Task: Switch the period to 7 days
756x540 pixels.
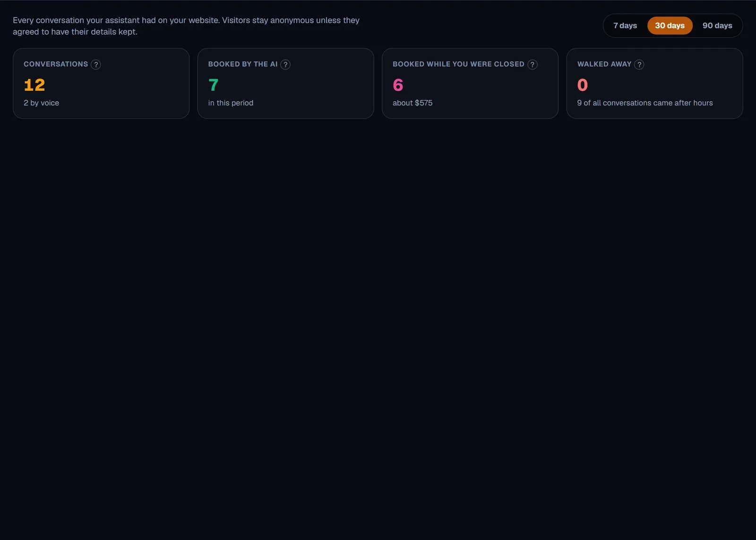Action: tap(625, 26)
